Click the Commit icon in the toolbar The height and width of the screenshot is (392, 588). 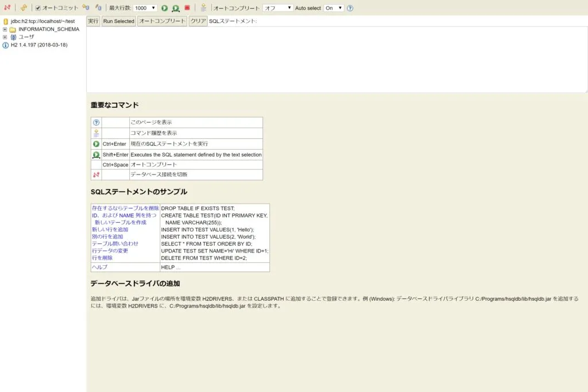click(98, 7)
